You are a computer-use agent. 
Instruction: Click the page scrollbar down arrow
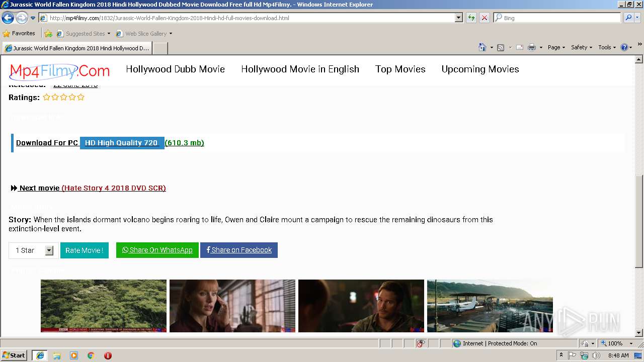639,333
